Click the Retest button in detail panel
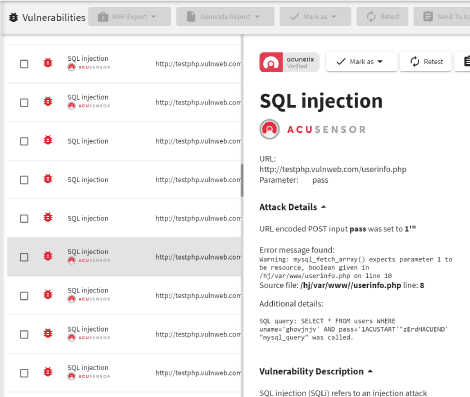 pyautogui.click(x=426, y=62)
